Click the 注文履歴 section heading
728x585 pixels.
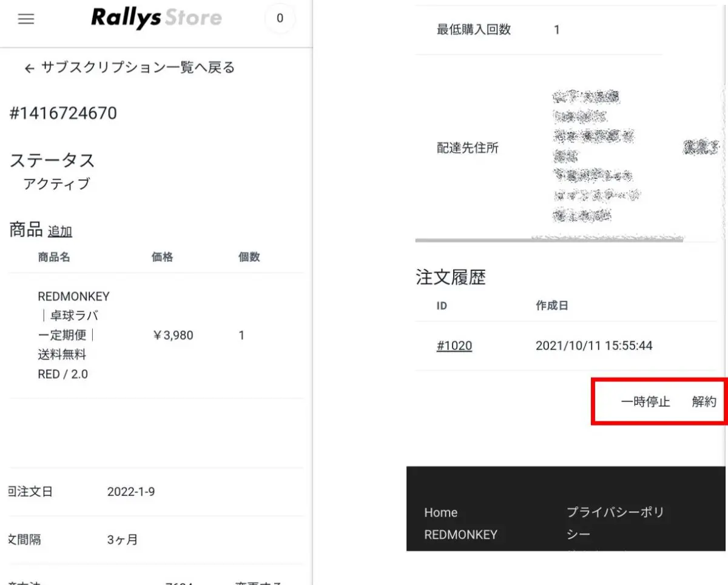[451, 277]
